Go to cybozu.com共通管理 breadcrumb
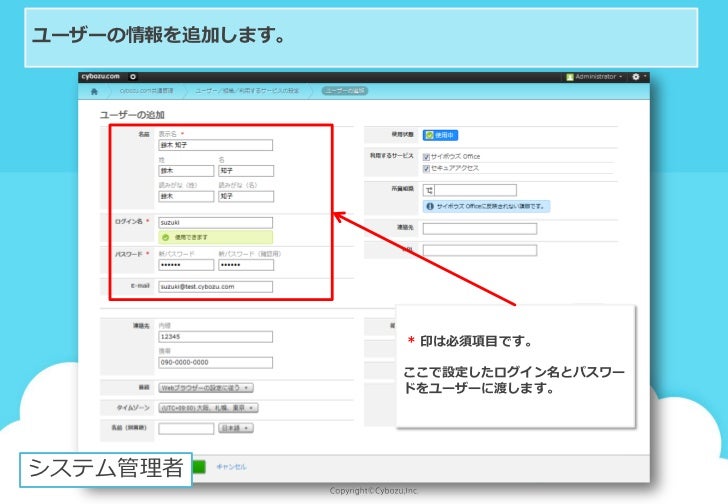This screenshot has width=728, height=504. (x=146, y=91)
